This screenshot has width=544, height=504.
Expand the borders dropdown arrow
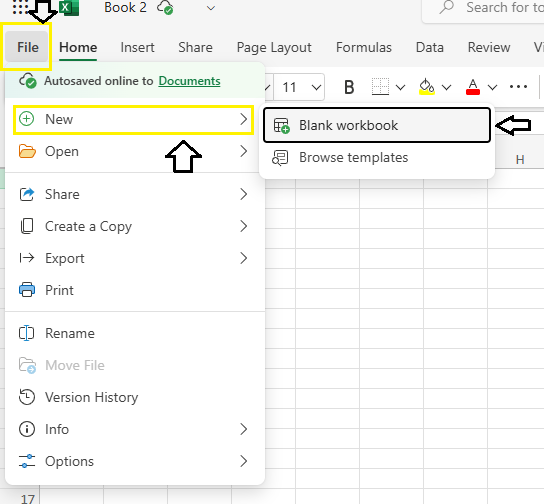pos(400,87)
